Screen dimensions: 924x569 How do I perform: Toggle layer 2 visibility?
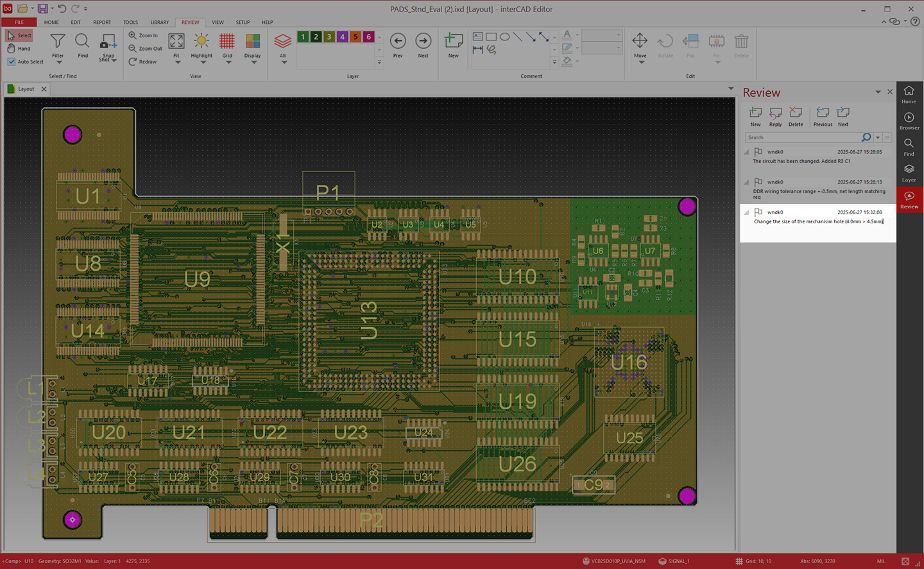pyautogui.click(x=316, y=37)
